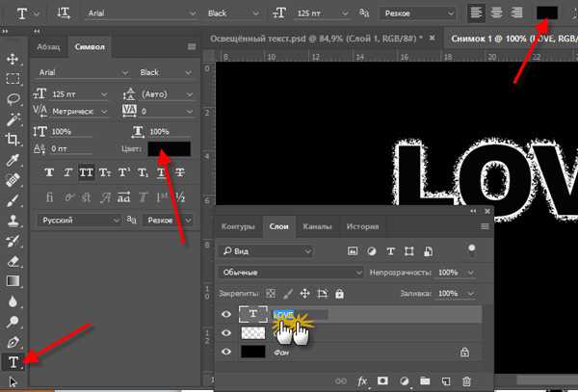578x392 pixels.
Task: Toggle All Caps TT style button
Action: pos(87,172)
